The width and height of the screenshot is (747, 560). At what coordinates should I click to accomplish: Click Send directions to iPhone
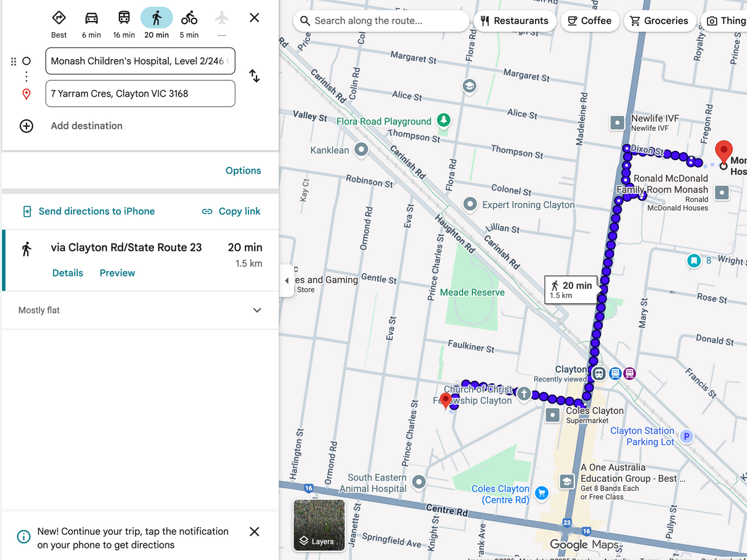pyautogui.click(x=88, y=211)
